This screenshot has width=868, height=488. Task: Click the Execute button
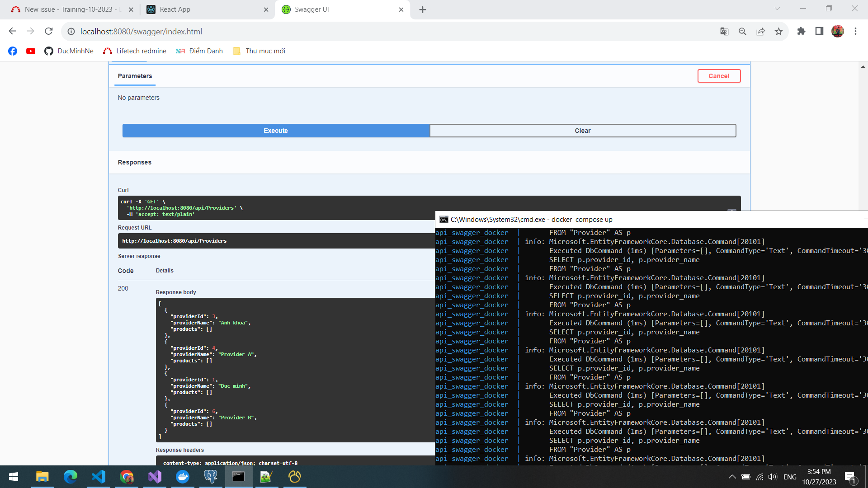tap(276, 131)
